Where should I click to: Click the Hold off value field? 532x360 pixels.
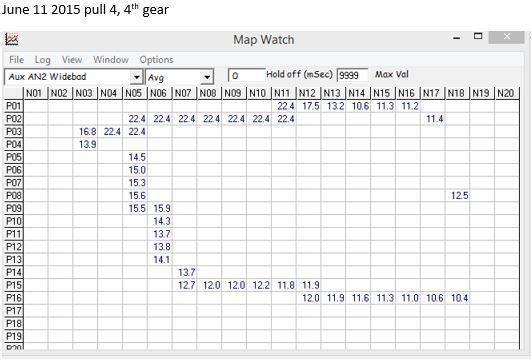(247, 75)
